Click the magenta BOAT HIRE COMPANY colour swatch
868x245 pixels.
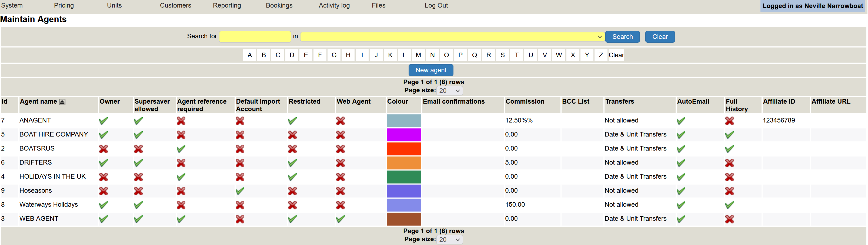click(404, 135)
